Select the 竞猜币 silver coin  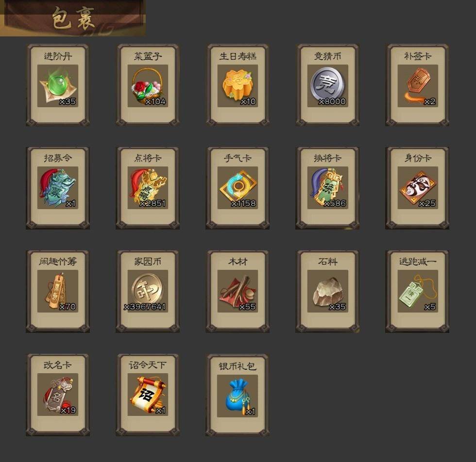(327, 86)
